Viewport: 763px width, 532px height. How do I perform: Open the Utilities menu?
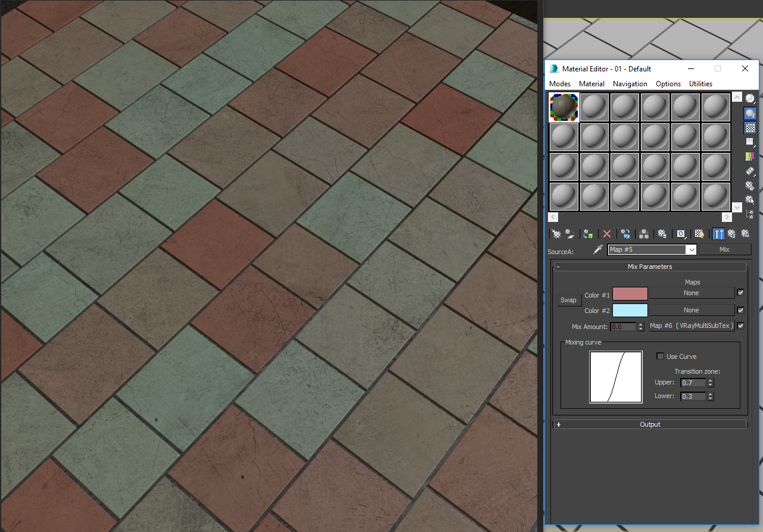(701, 84)
